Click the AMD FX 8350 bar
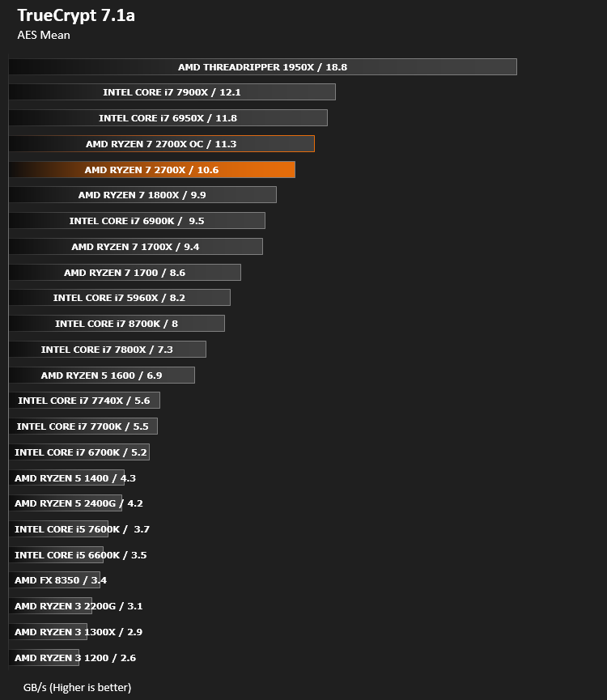Viewport: 607px width, 700px height. click(x=54, y=579)
